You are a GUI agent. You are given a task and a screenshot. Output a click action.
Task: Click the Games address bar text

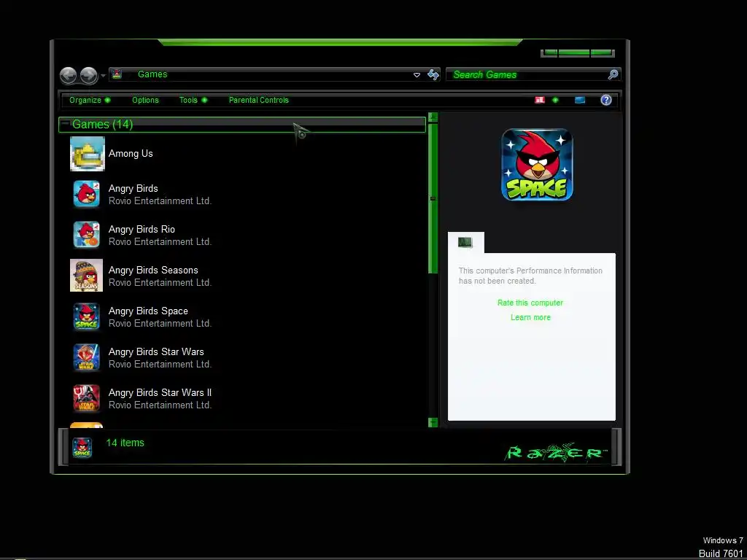[152, 74]
